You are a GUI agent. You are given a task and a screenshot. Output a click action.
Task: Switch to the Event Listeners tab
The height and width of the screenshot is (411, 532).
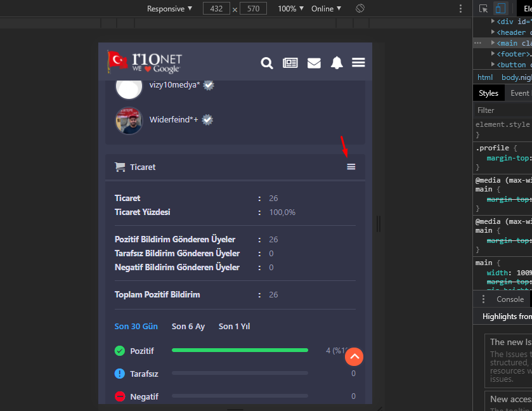[519, 93]
